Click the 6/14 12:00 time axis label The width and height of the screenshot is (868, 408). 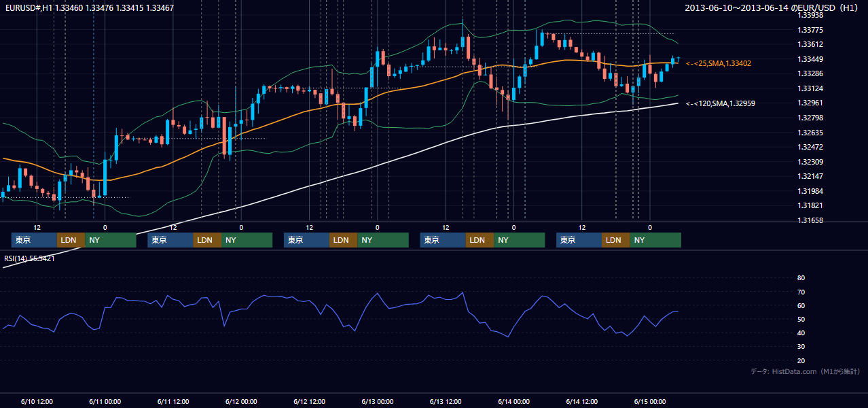click(582, 401)
